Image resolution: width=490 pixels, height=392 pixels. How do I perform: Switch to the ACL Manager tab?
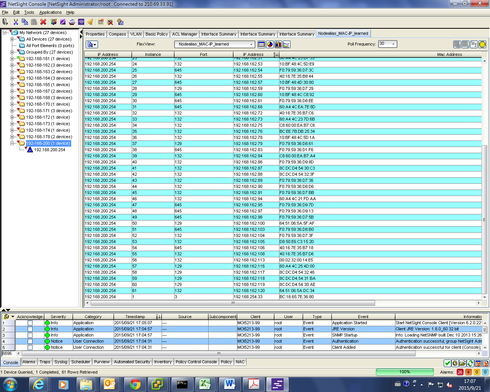pyautogui.click(x=185, y=34)
